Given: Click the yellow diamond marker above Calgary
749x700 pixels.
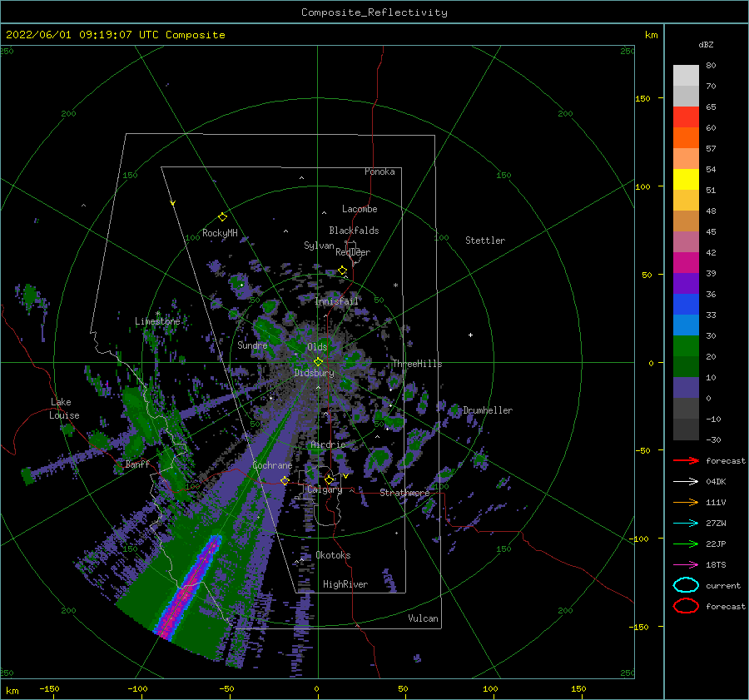Looking at the screenshot, I should coord(329,479).
